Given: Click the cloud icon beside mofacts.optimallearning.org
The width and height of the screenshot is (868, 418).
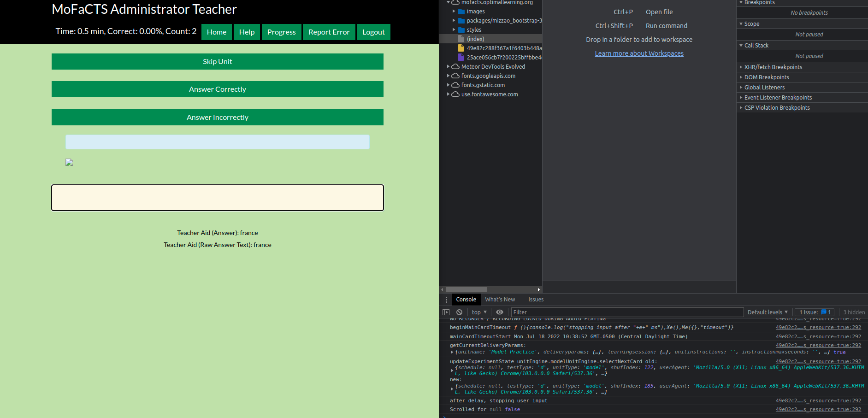Looking at the screenshot, I should [x=455, y=2].
